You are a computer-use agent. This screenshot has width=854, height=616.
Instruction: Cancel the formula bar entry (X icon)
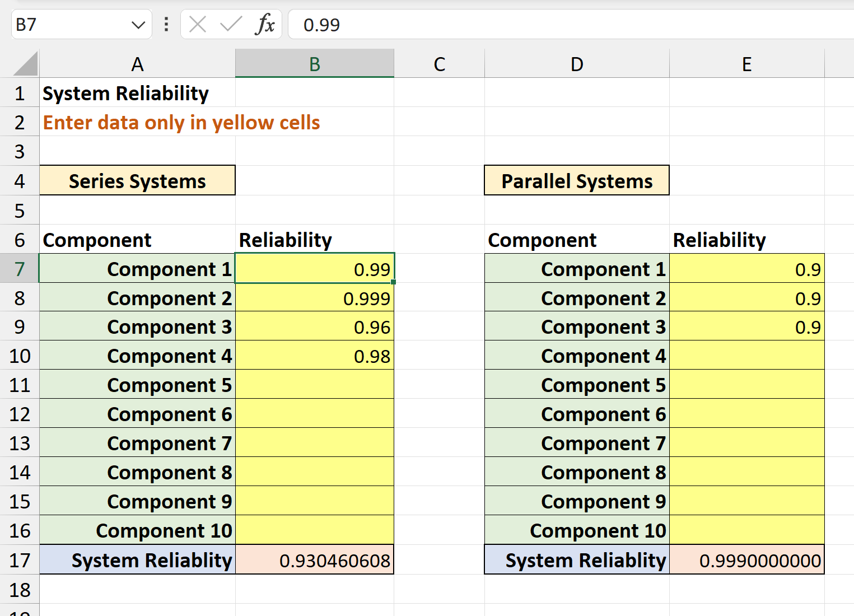198,25
